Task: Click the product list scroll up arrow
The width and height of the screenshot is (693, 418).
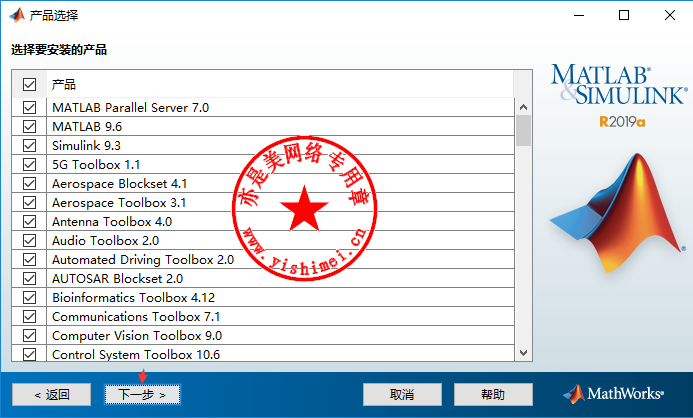Action: click(524, 107)
